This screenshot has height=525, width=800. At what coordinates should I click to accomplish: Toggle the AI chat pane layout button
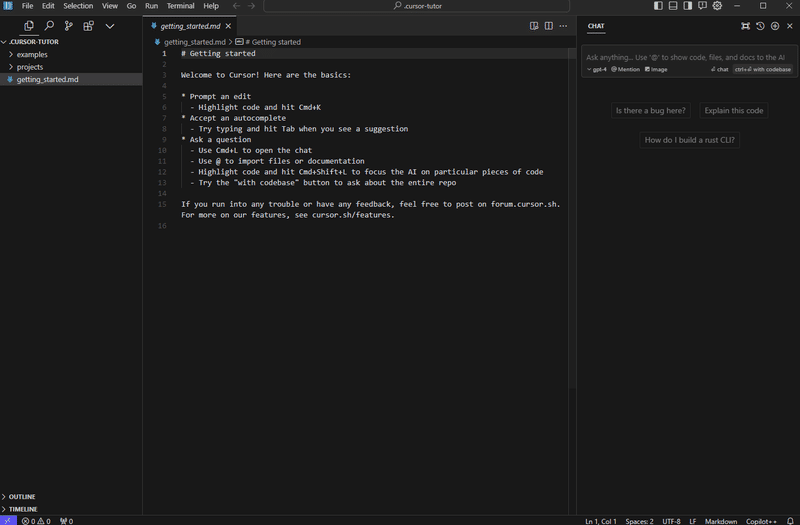click(688, 6)
